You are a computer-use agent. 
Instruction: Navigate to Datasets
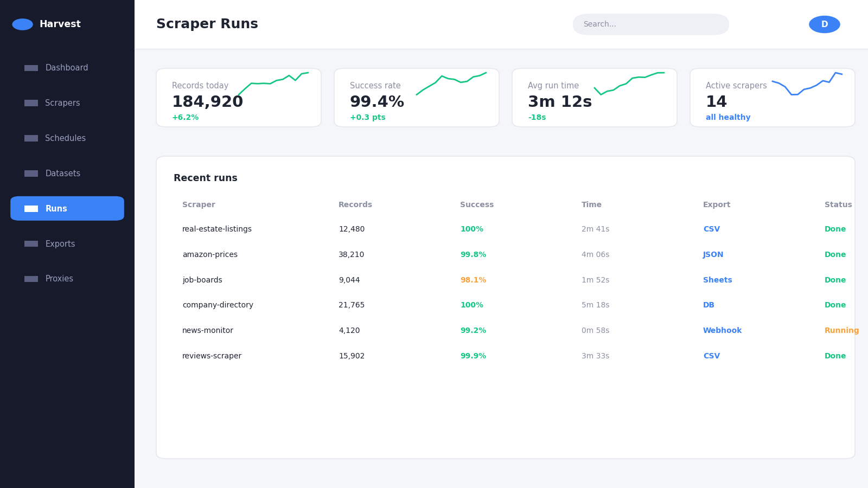(67, 174)
